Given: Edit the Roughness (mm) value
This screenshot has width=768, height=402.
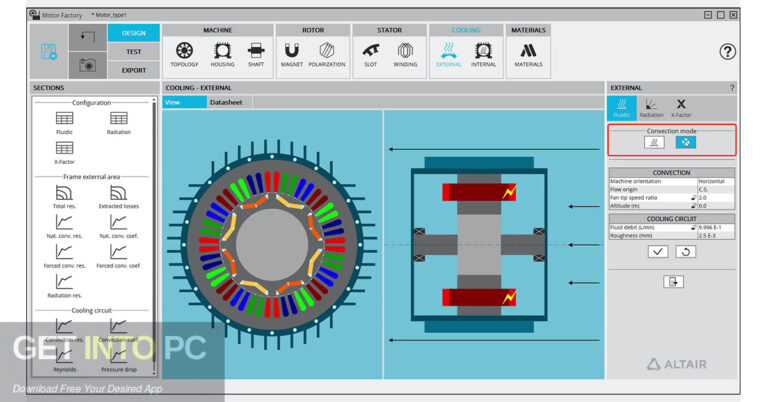Looking at the screenshot, I should [716, 236].
